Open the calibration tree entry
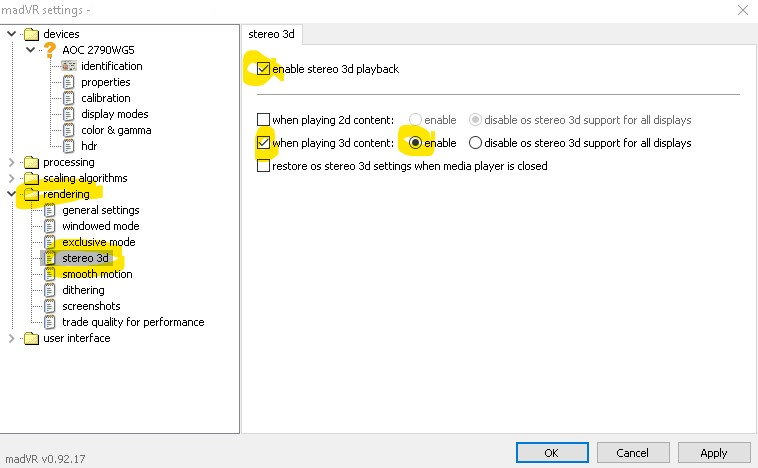Viewport: 758px width, 468px height. 106,98
